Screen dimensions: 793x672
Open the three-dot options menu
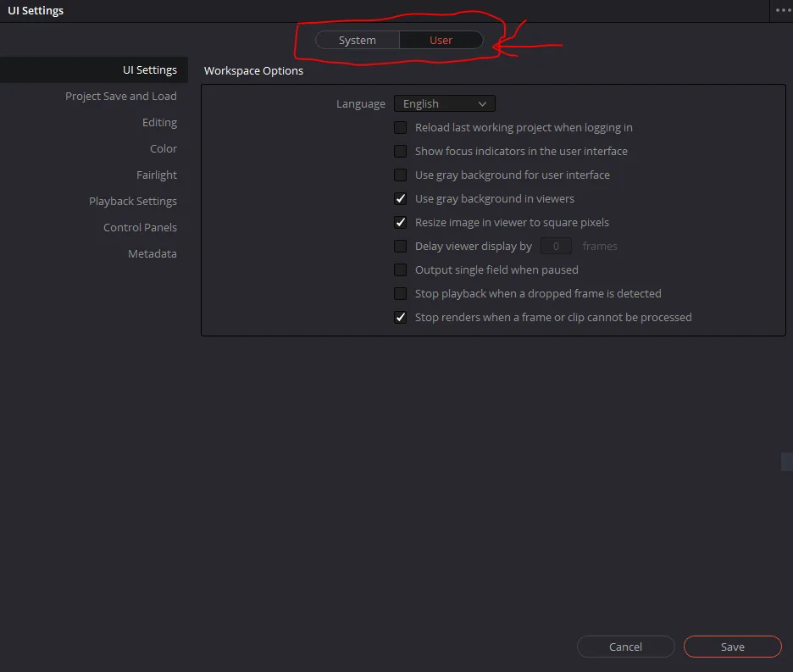(x=783, y=10)
